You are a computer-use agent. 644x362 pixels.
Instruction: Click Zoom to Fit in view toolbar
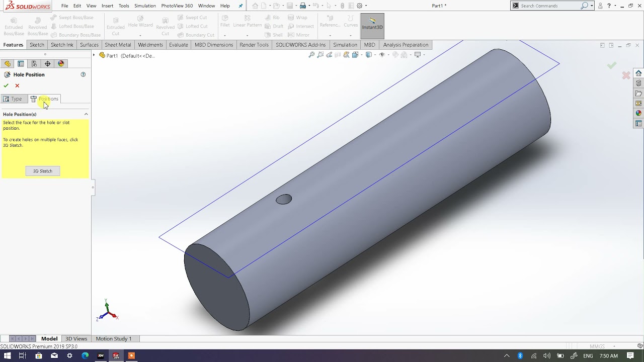pyautogui.click(x=312, y=55)
